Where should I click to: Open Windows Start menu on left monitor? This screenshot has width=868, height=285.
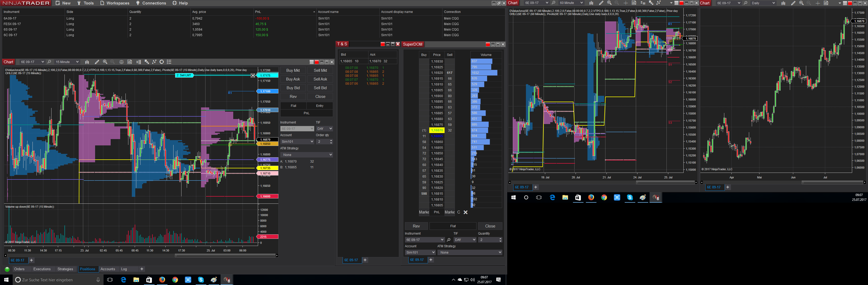[6, 280]
